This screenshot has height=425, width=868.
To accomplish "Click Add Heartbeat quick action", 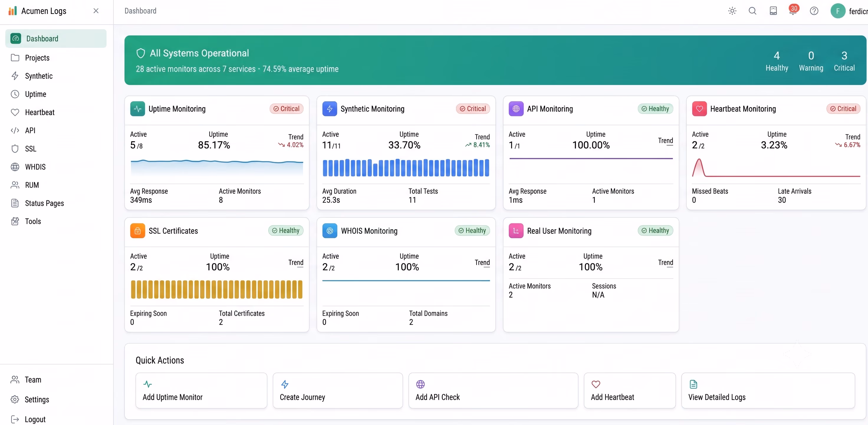I will tap(629, 390).
